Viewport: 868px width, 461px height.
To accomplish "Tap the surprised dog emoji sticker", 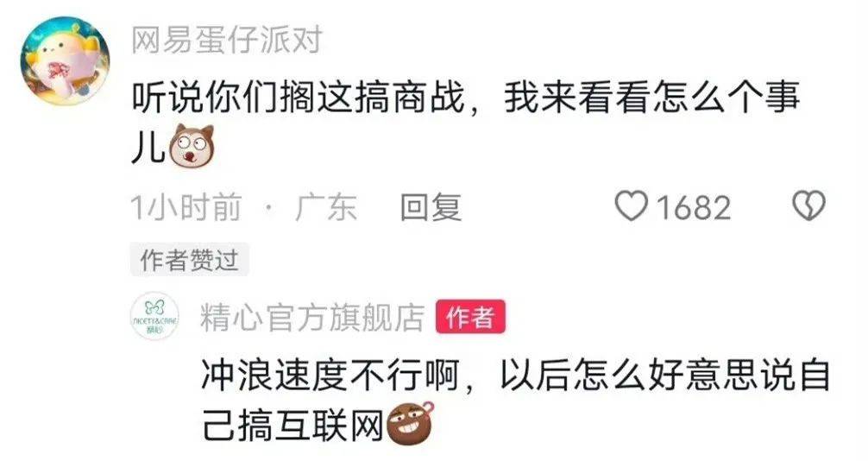I will pyautogui.click(x=192, y=146).
